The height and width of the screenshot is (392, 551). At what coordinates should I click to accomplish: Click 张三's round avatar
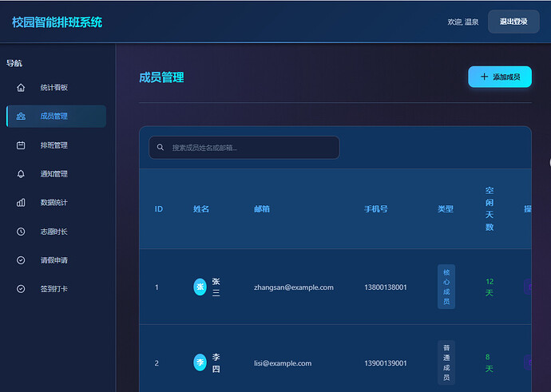(200, 287)
